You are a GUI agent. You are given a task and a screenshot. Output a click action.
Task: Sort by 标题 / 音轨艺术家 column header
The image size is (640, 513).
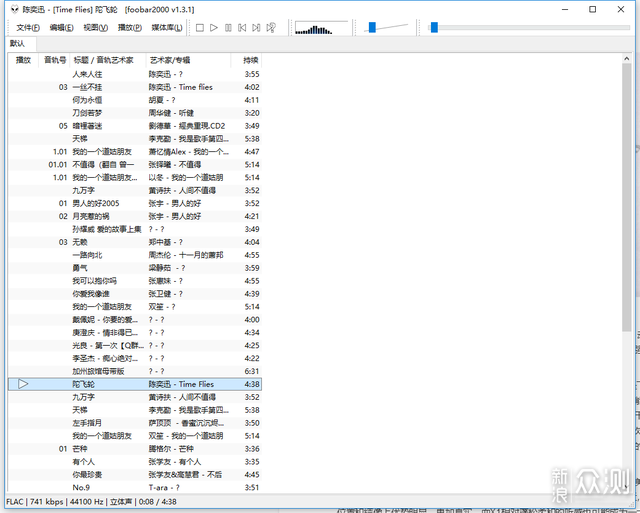pos(108,60)
